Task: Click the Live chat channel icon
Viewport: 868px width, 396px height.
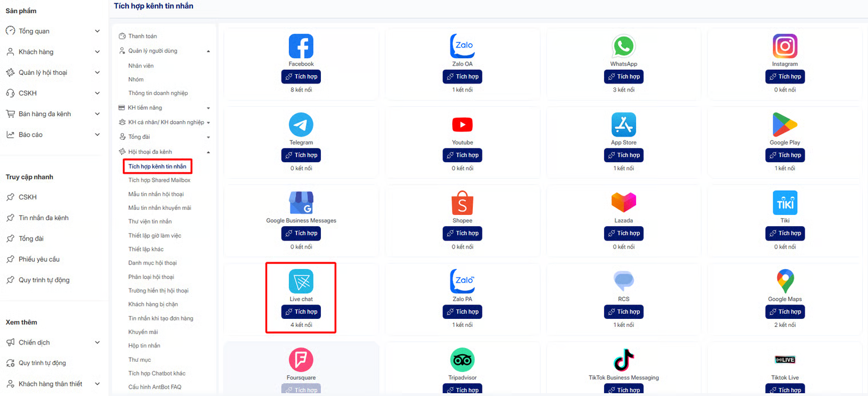Action: [x=301, y=281]
